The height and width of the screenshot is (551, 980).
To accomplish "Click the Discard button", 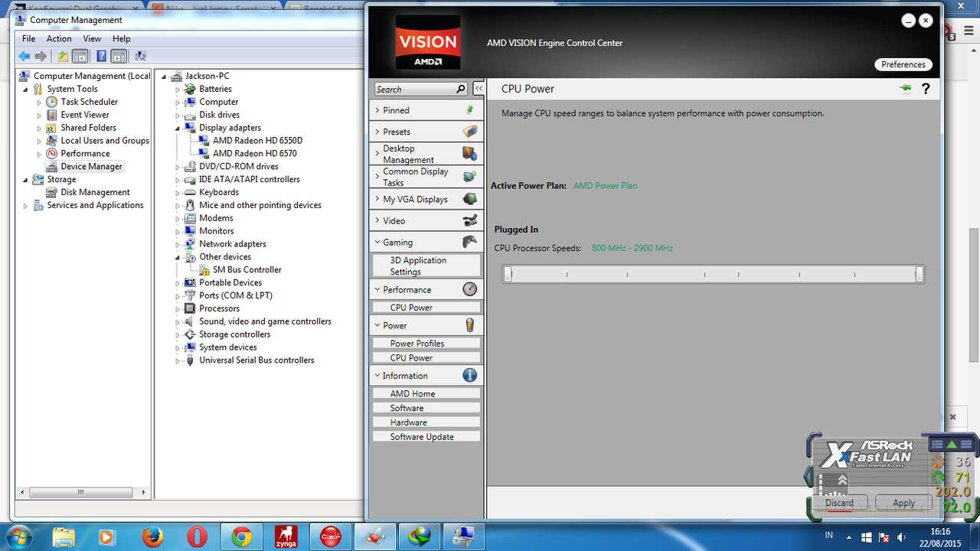I will coord(839,503).
